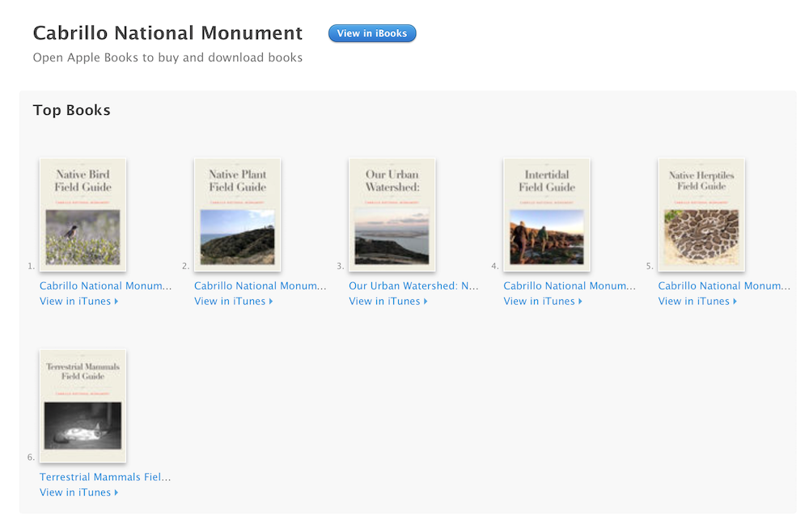Click the View in iBooks button

(372, 33)
